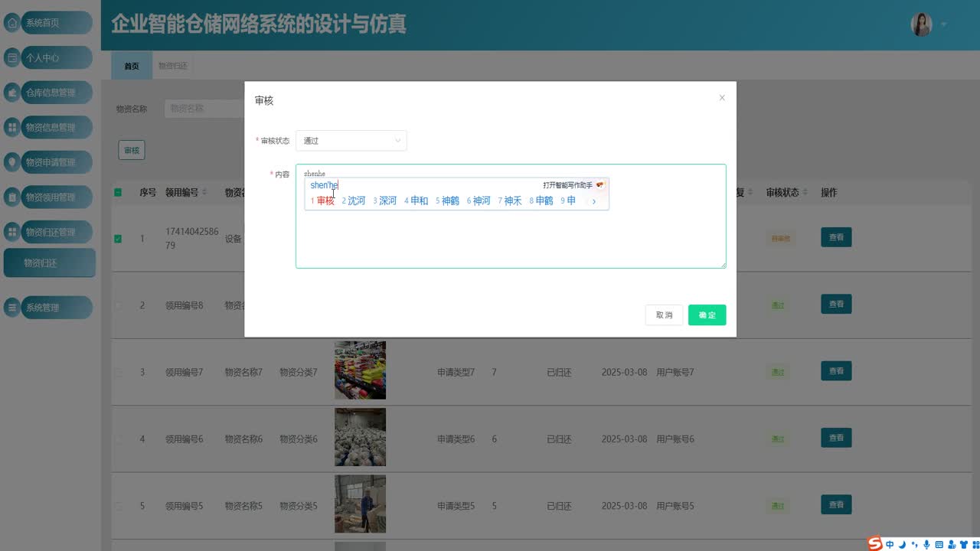The height and width of the screenshot is (551, 980).
Task: Click the Sogou voice input microphone
Action: click(926, 545)
